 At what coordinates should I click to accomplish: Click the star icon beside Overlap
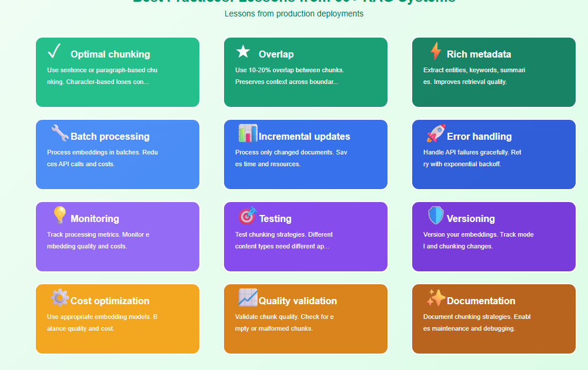point(243,52)
